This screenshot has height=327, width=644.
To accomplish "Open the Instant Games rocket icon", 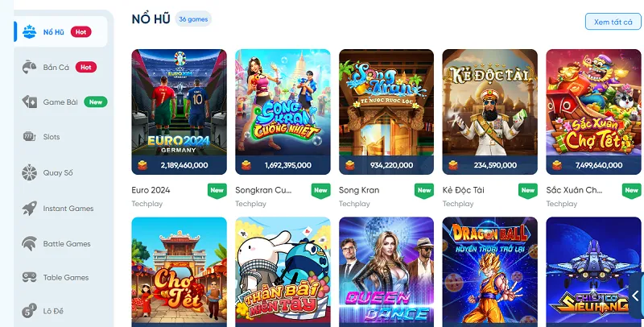I will tap(29, 209).
